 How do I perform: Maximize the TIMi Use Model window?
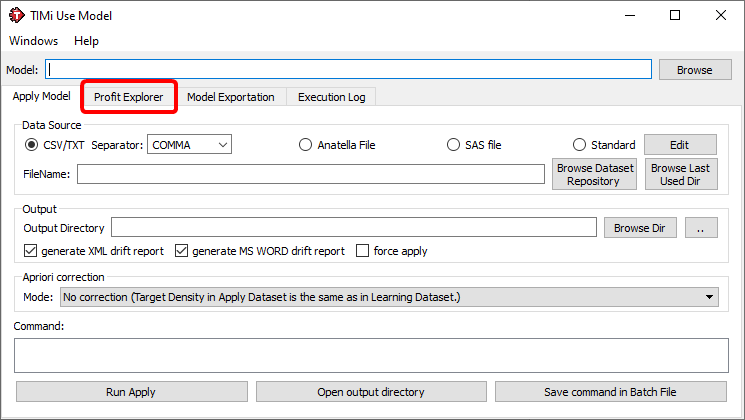(x=675, y=15)
